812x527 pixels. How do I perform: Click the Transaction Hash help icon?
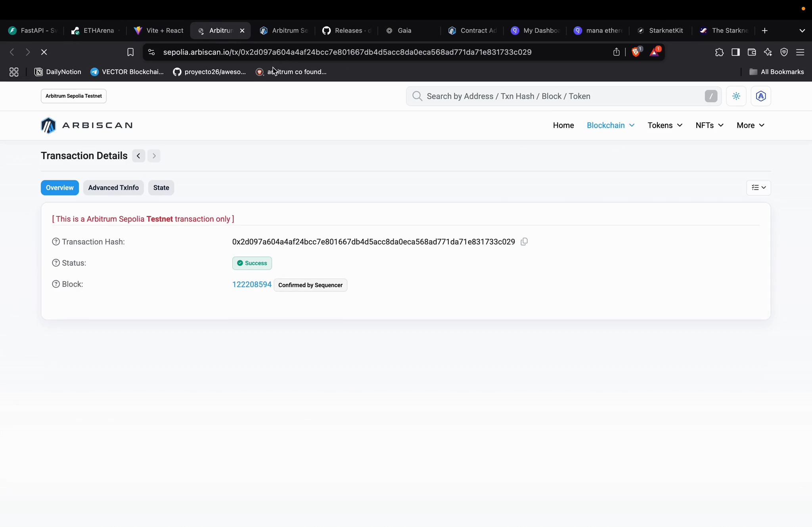[56, 242]
